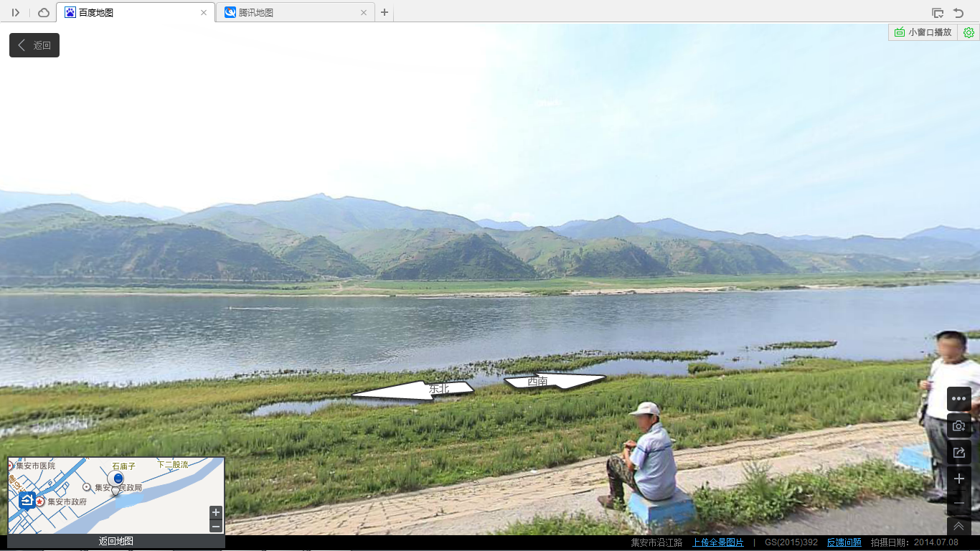This screenshot has width=980, height=551.
Task: Click 集安市医院 label on minimap
Action: point(36,466)
